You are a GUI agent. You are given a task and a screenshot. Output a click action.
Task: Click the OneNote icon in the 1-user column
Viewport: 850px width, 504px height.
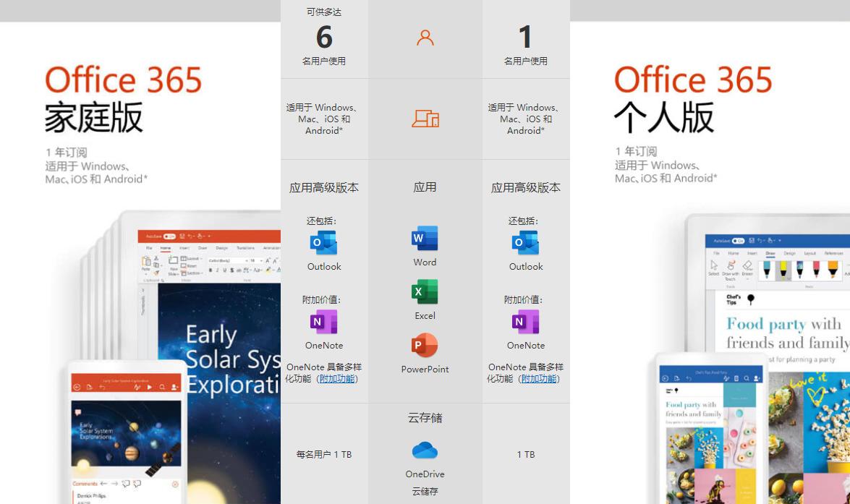525,322
